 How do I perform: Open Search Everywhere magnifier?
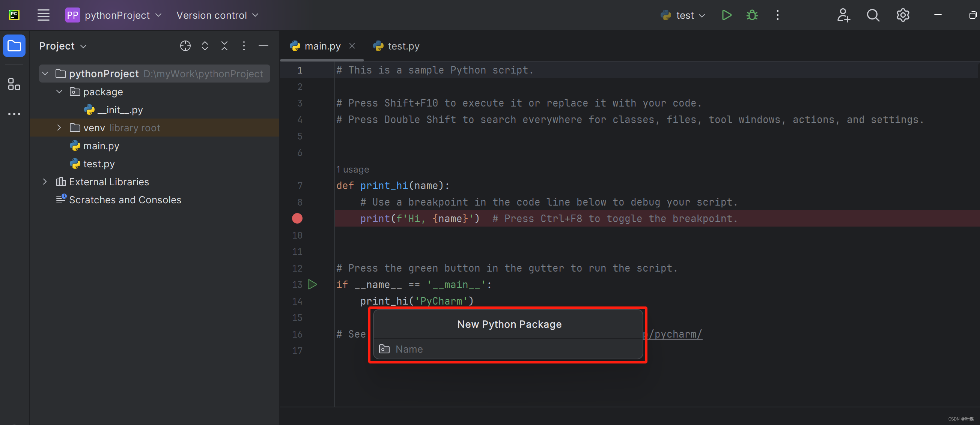tap(873, 15)
